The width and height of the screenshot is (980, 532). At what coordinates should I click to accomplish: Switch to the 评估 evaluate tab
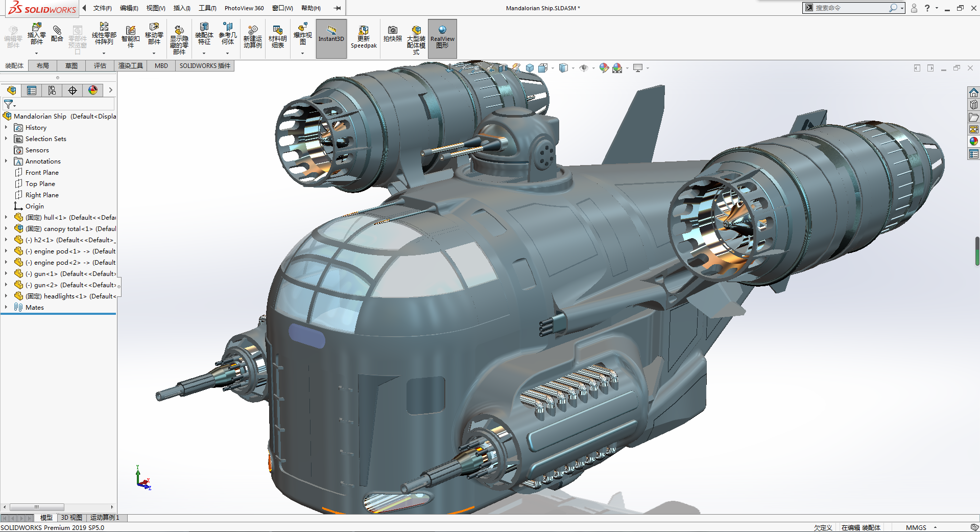[100, 65]
